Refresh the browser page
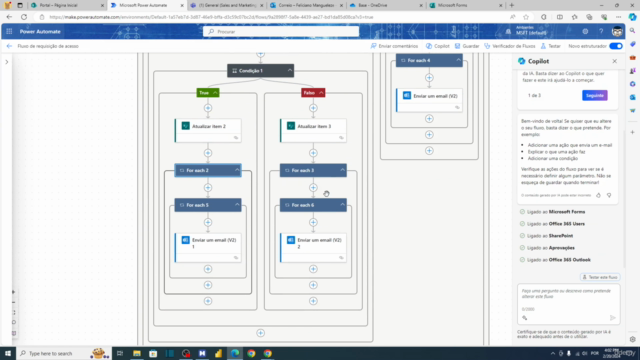This screenshot has width=640, height=360. [24, 17]
